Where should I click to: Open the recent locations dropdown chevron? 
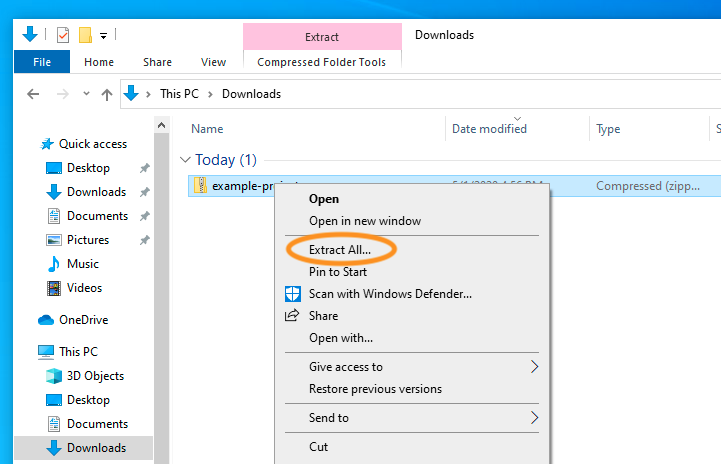click(84, 94)
